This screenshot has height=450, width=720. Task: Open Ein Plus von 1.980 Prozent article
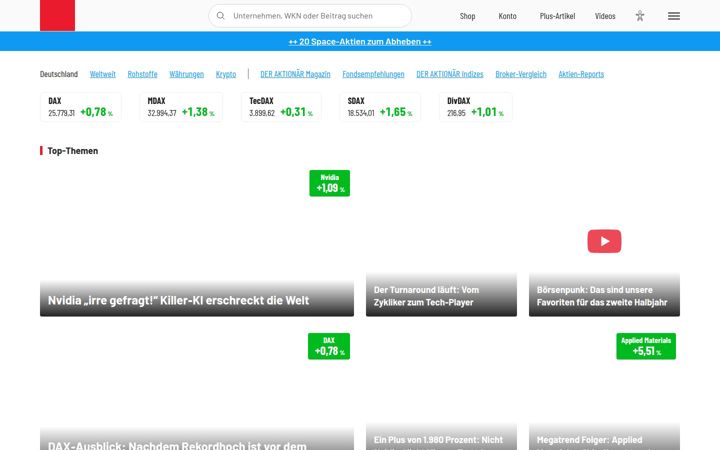pyautogui.click(x=438, y=441)
